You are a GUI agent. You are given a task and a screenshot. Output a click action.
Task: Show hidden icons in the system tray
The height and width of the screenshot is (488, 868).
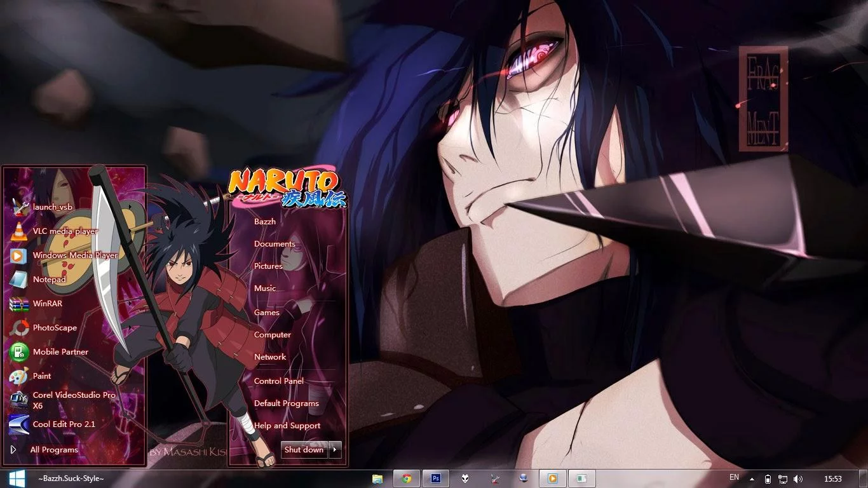[752, 479]
